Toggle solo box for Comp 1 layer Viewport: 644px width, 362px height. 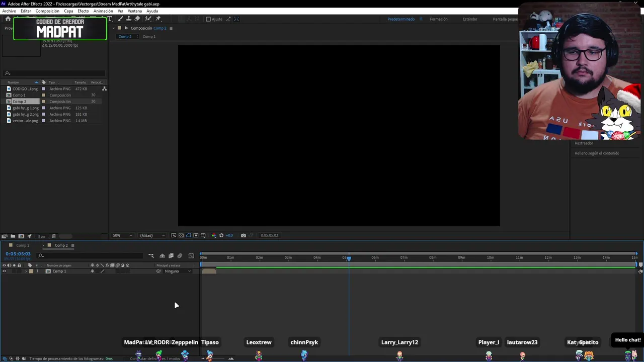[14, 271]
